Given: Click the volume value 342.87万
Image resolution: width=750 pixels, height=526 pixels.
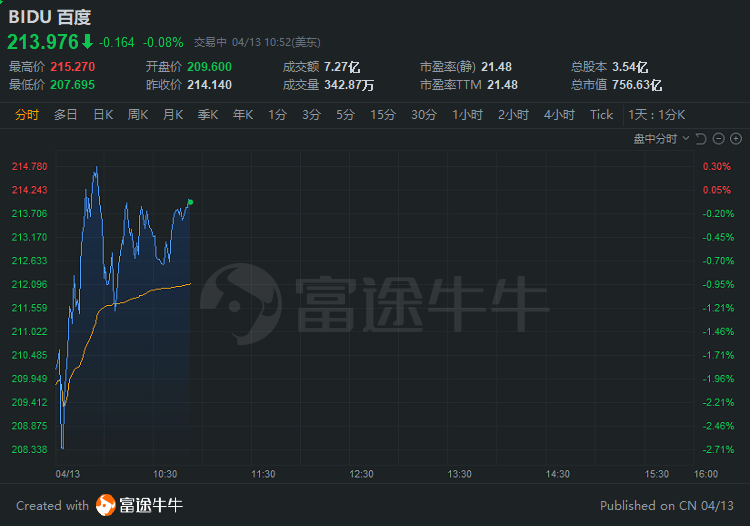Looking at the screenshot, I should pos(349,85).
